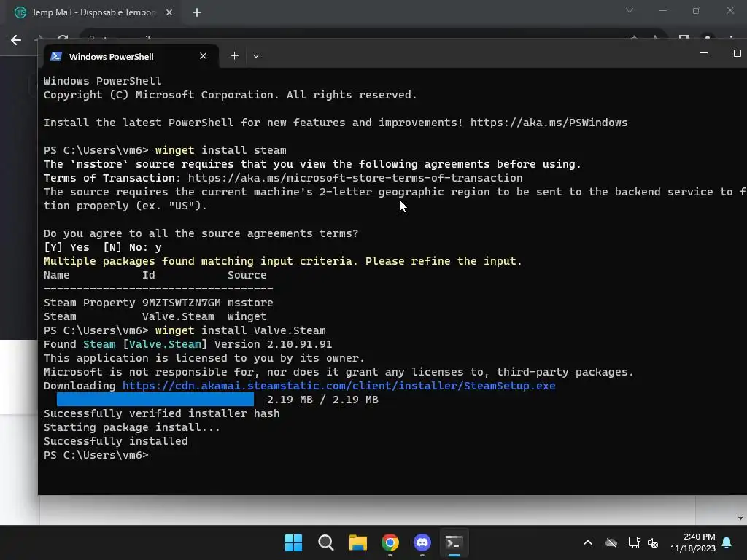This screenshot has width=747, height=560.
Task: Click the 'Successfully verified installer hash' line
Action: point(161,414)
